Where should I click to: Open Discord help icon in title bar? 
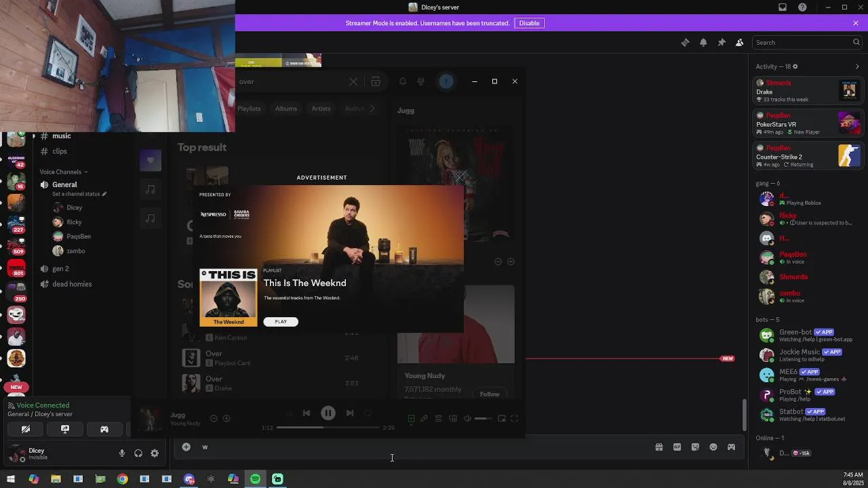pos(803,7)
